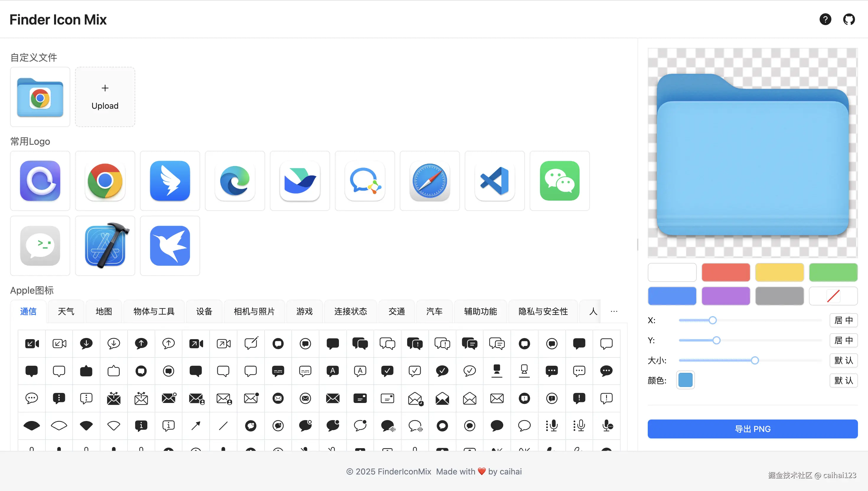
Task: Pick the gray terminal chat bubble logo
Action: click(40, 246)
